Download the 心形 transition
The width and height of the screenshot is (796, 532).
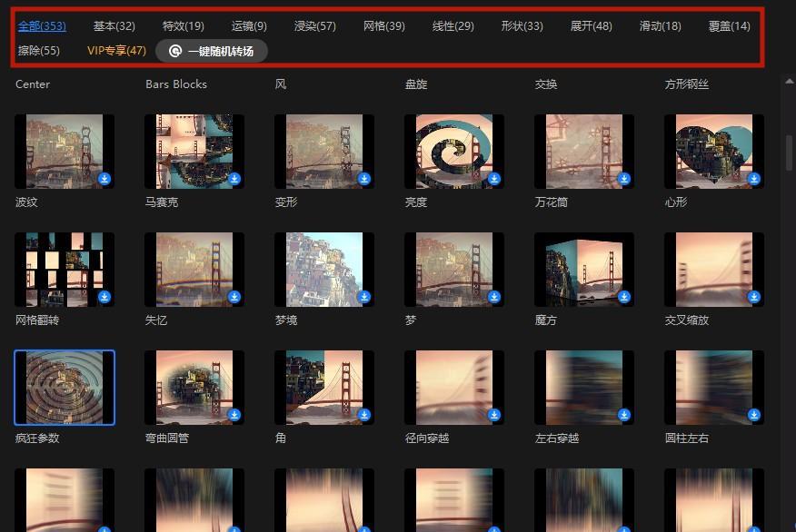coord(754,179)
